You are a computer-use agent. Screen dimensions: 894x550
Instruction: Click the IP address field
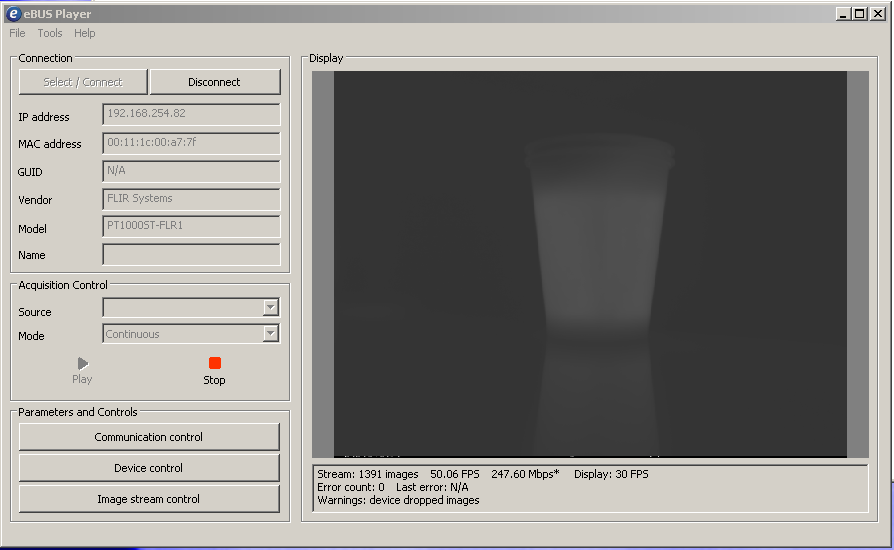click(191, 114)
